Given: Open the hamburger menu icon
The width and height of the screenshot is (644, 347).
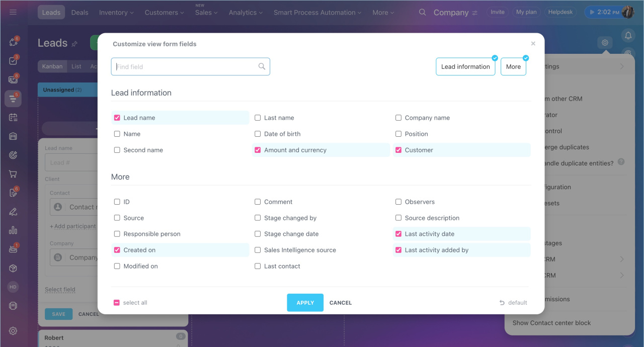Looking at the screenshot, I should (13, 13).
